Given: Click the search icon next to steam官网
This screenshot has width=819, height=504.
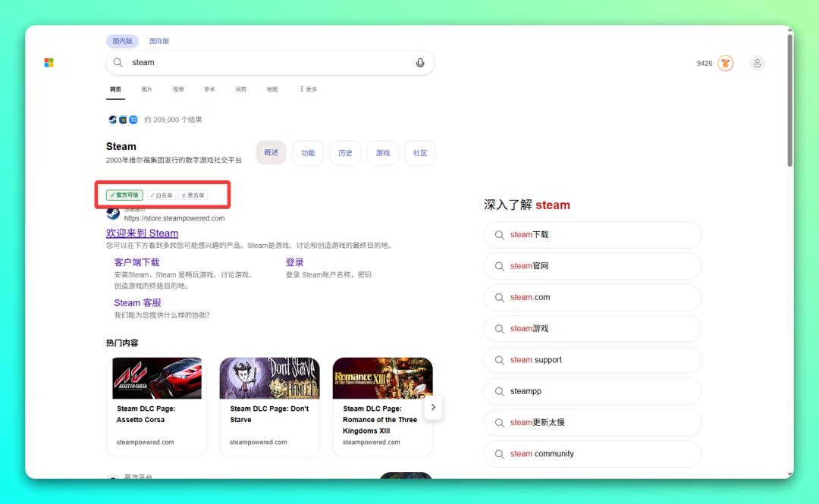Looking at the screenshot, I should click(x=499, y=266).
